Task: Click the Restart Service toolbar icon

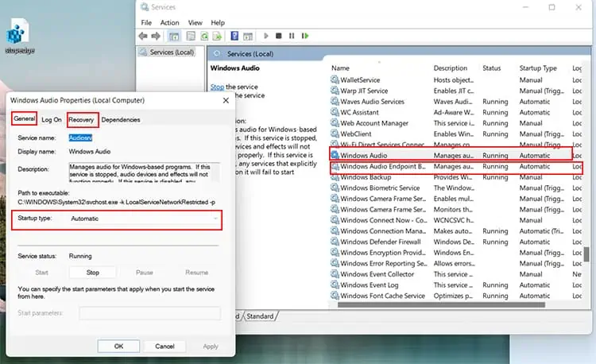Action: [305, 36]
